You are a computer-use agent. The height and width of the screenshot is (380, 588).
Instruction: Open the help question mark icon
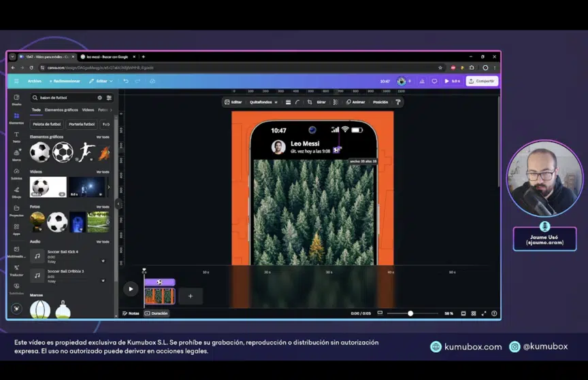click(x=494, y=313)
